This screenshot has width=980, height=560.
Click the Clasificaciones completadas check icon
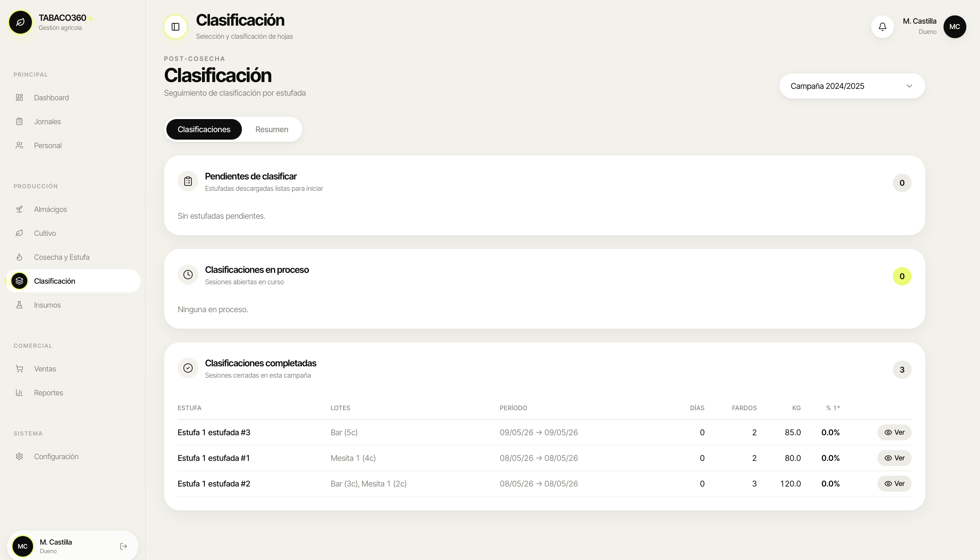tap(188, 368)
